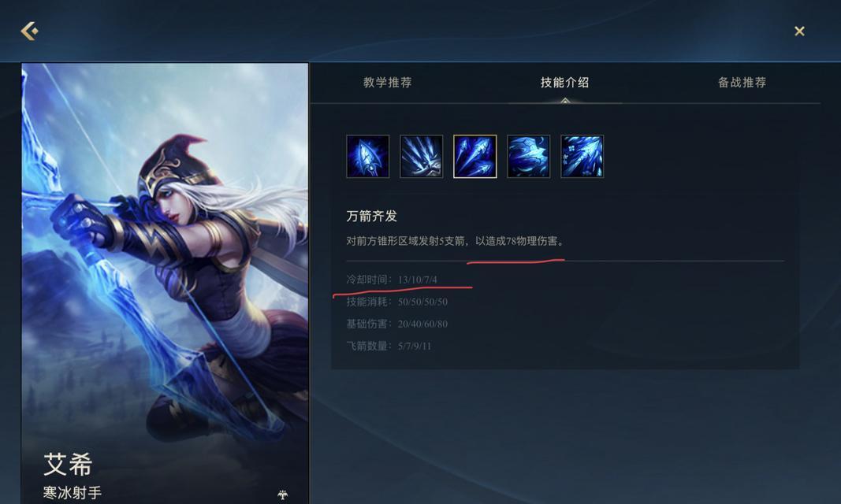Select the fifth crystal arrow ultimate icon
Screen dimensions: 841x504
pos(582,157)
